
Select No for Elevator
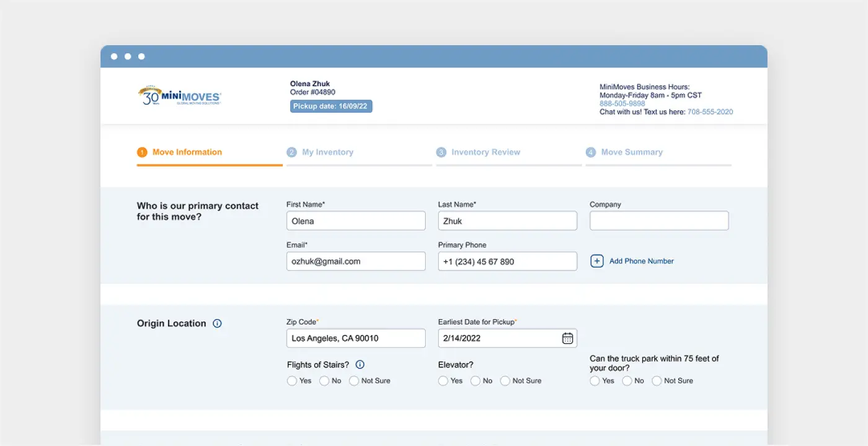click(476, 381)
